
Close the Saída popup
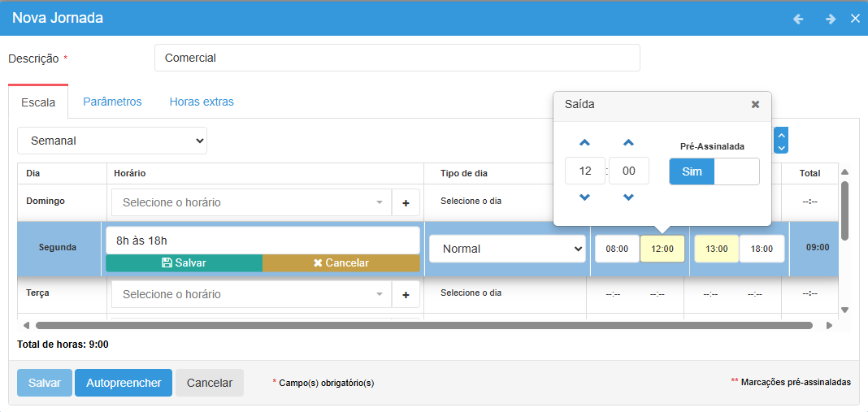[x=755, y=104]
